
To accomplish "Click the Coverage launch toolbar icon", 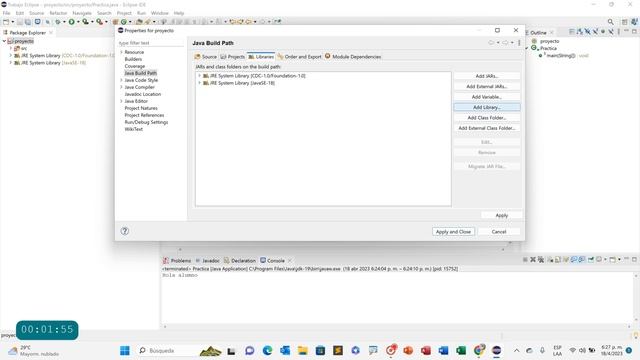I will (x=85, y=22).
